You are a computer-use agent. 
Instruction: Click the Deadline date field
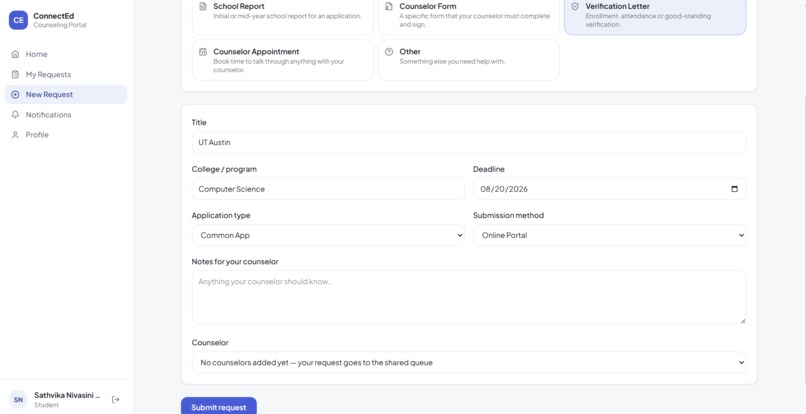pos(610,189)
